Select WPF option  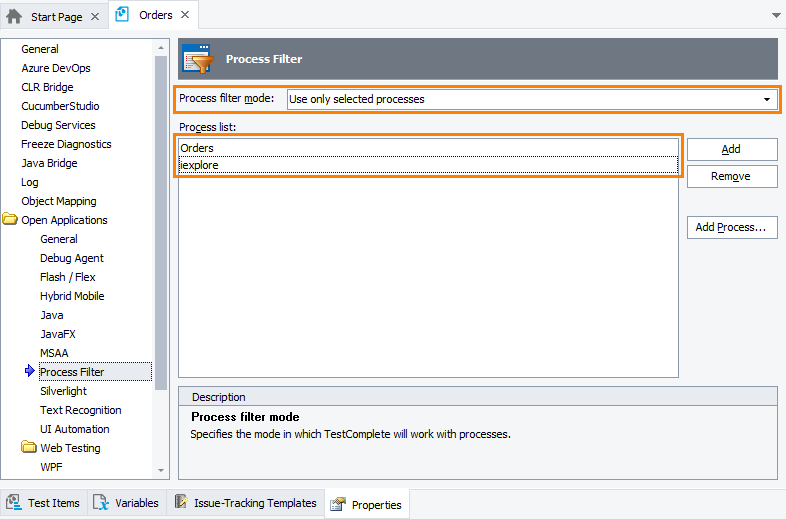point(51,467)
